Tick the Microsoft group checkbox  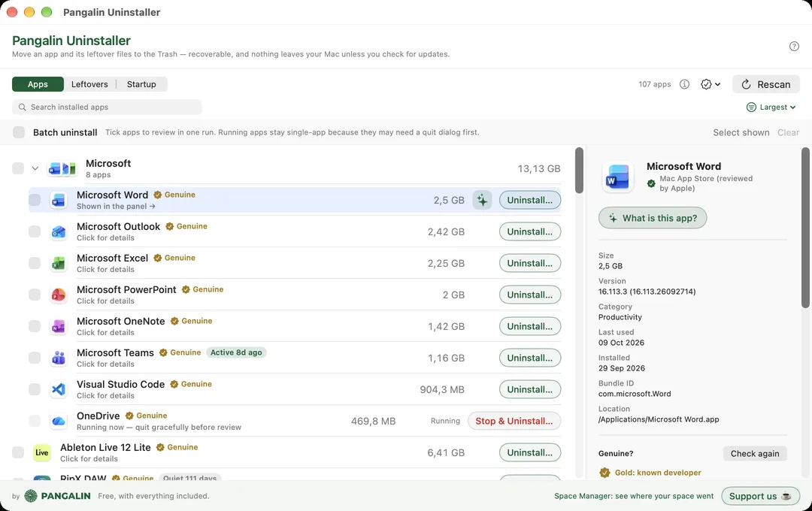[x=18, y=168]
